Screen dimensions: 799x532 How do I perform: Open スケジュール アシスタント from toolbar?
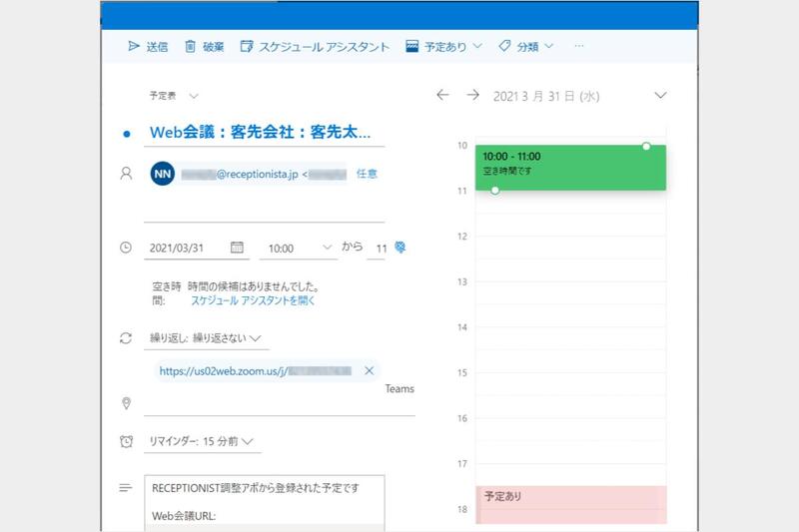pyautogui.click(x=315, y=46)
